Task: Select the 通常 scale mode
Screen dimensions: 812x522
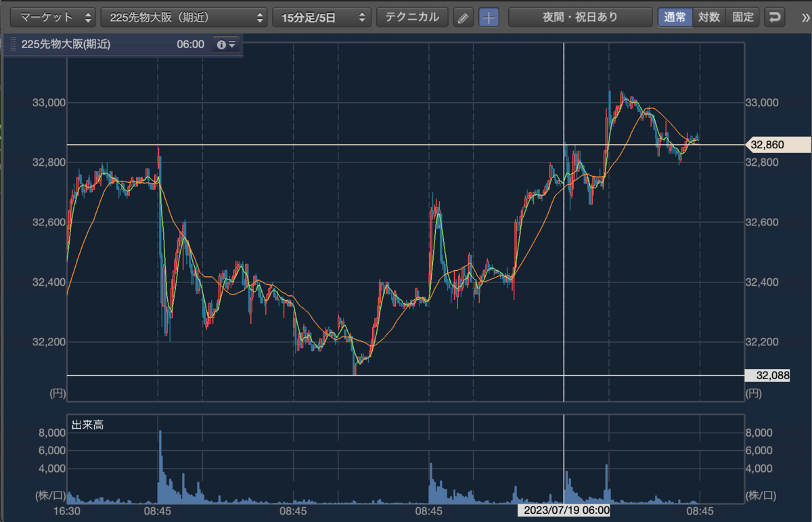Action: 675,17
